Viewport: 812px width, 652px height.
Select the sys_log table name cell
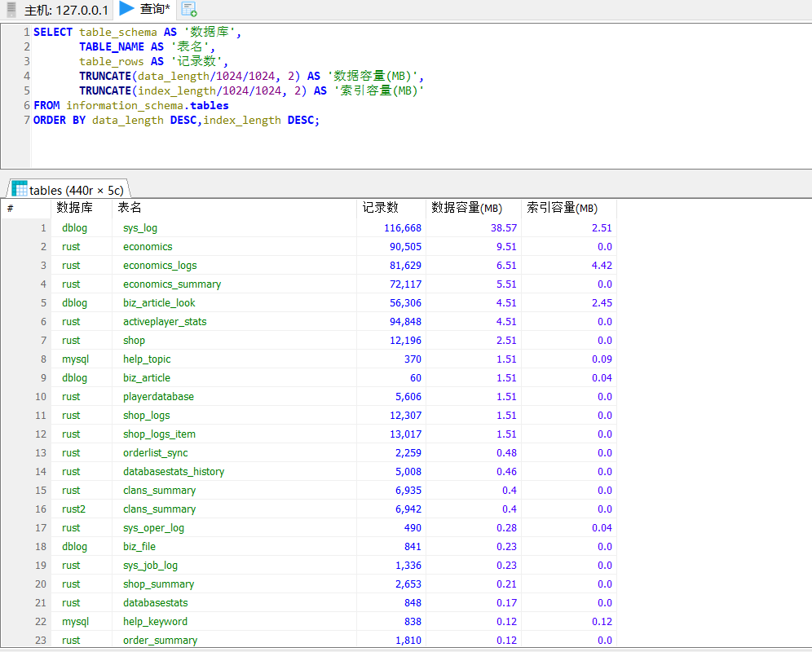point(234,228)
